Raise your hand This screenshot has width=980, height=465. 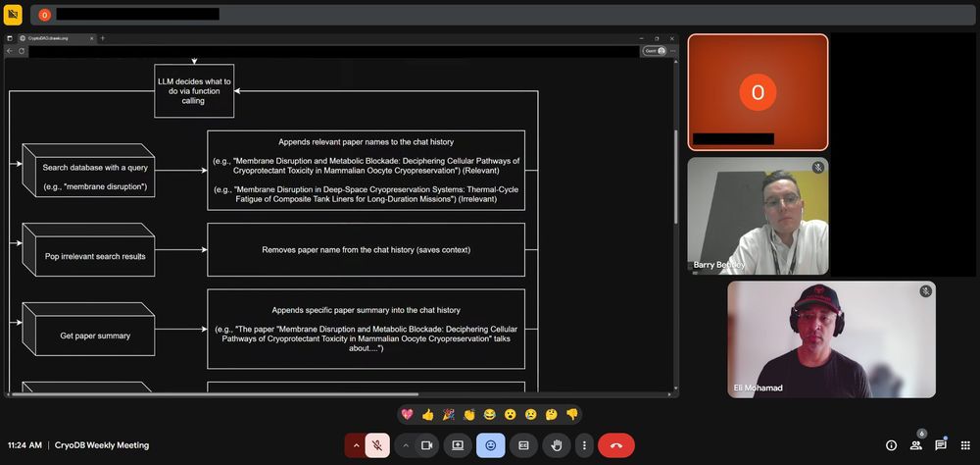[x=557, y=445]
